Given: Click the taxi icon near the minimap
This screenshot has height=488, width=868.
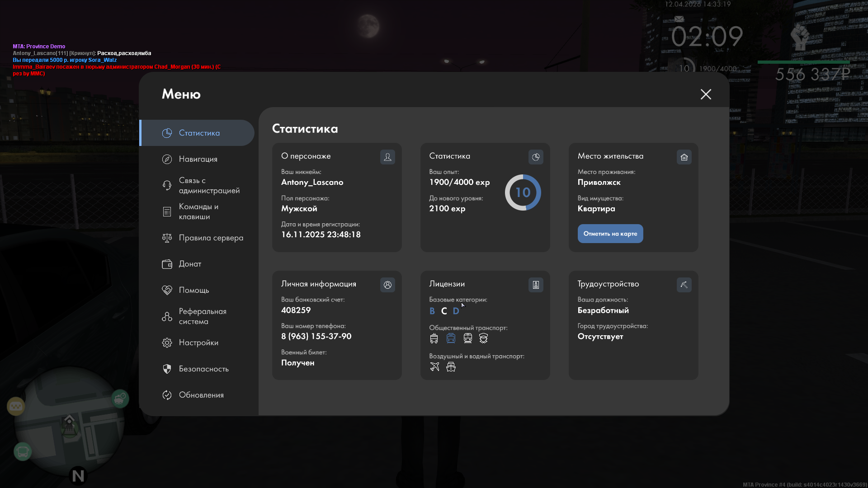Looking at the screenshot, I should click(16, 406).
